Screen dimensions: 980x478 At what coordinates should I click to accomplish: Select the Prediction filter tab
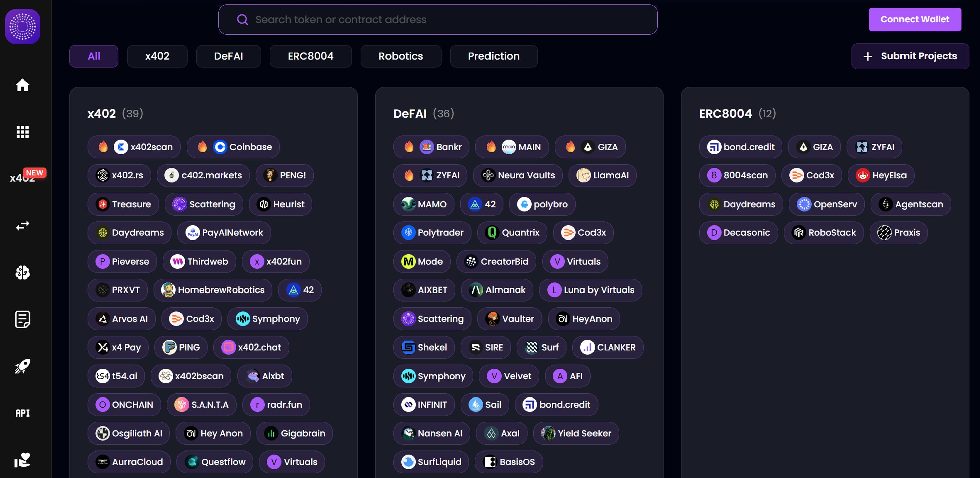494,56
